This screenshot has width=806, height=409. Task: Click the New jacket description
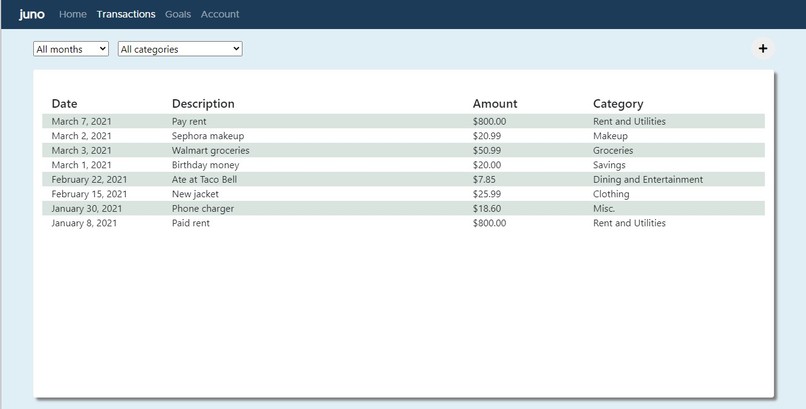[x=195, y=194]
